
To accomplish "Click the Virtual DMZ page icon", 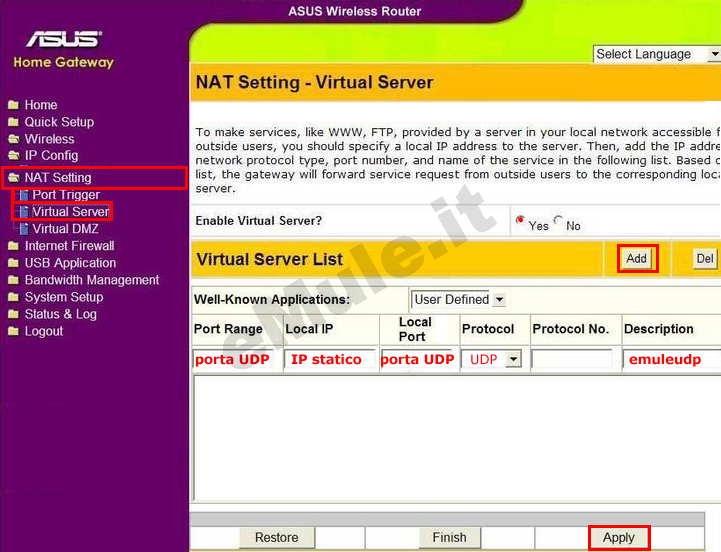I will click(x=24, y=229).
